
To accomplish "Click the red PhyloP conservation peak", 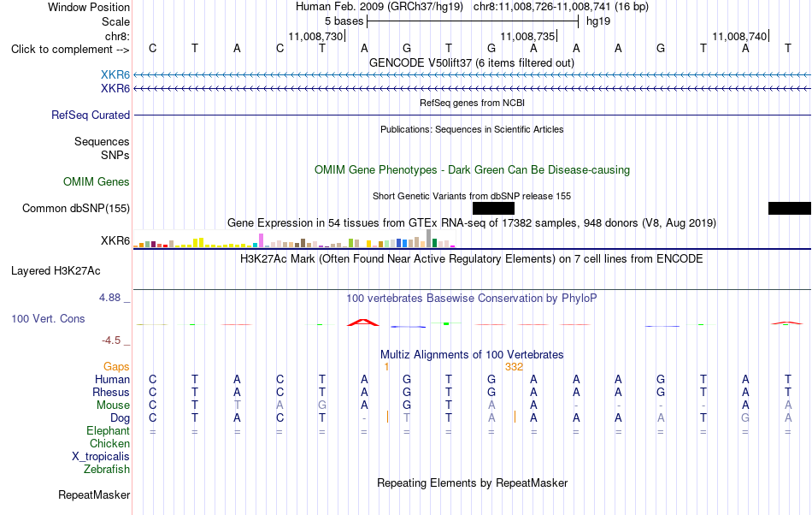I will pyautogui.click(x=363, y=323).
